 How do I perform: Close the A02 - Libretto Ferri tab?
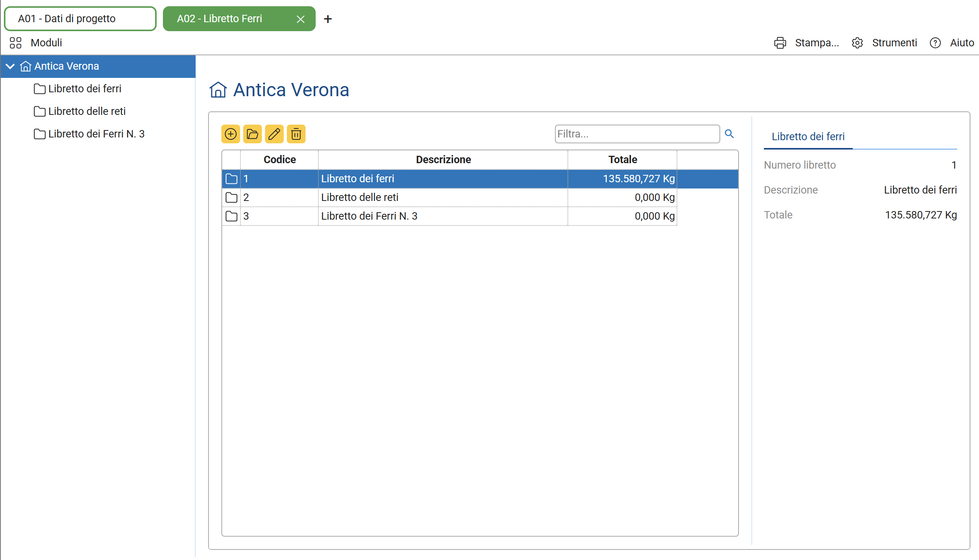[300, 19]
